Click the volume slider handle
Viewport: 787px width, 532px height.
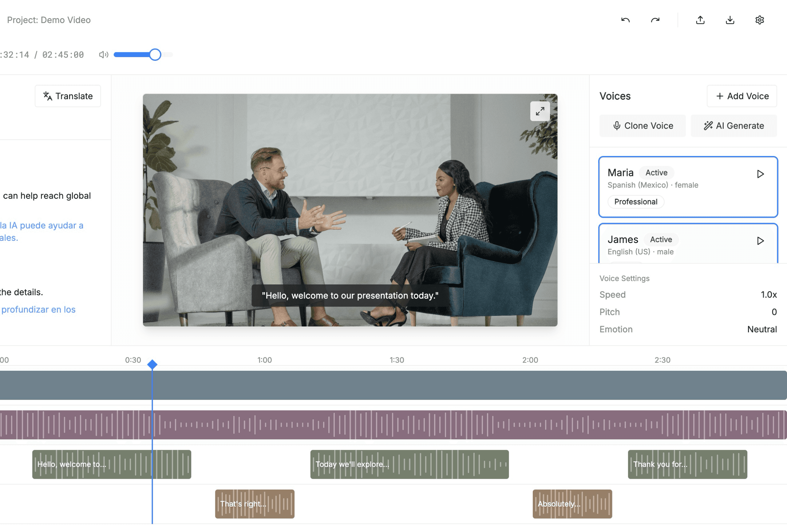[155, 54]
